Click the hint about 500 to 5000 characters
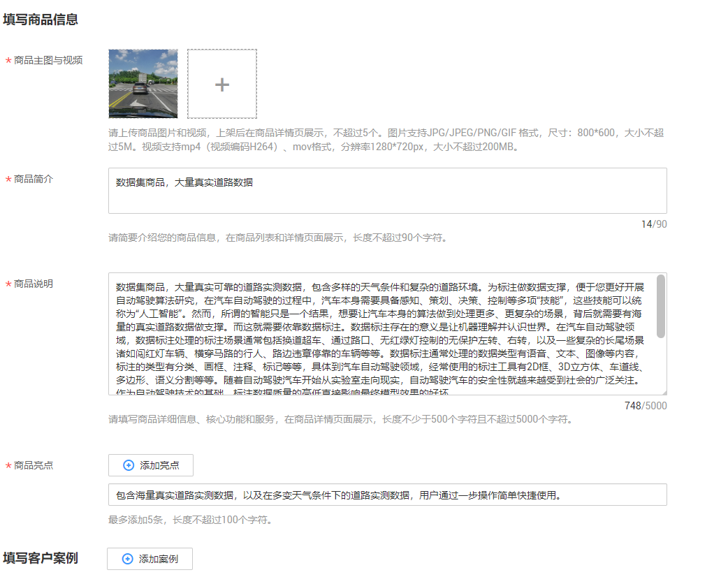This screenshot has height=577, width=728. 342,419
